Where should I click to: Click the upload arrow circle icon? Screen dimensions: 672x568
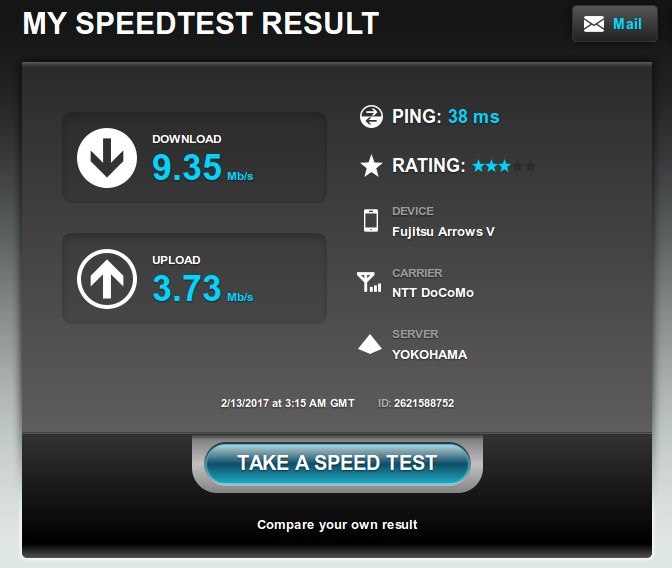[107, 279]
